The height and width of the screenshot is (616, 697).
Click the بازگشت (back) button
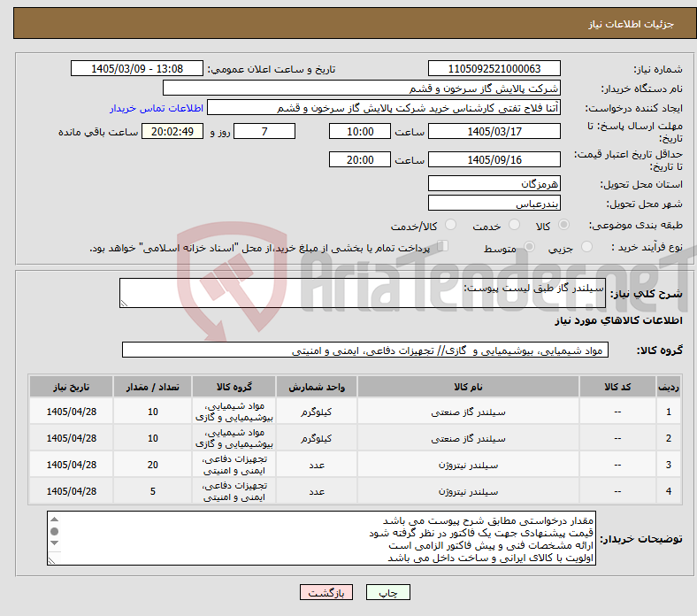[x=326, y=593]
